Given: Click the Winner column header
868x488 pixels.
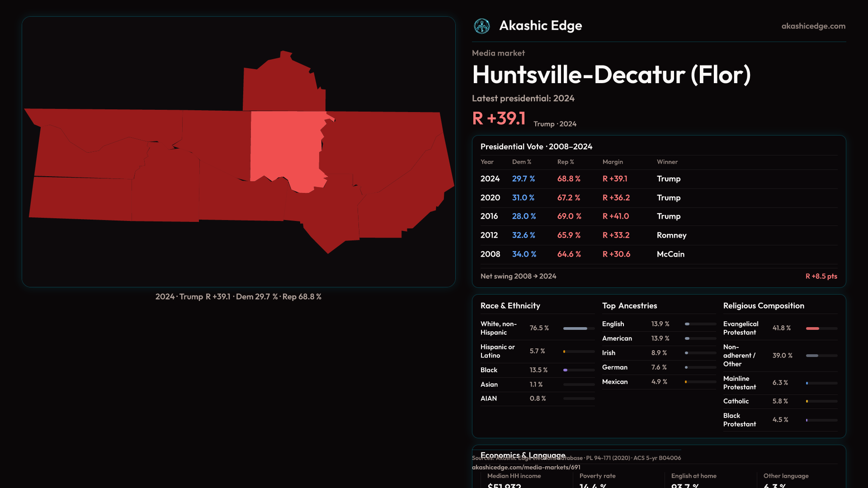Looking at the screenshot, I should click(667, 162).
